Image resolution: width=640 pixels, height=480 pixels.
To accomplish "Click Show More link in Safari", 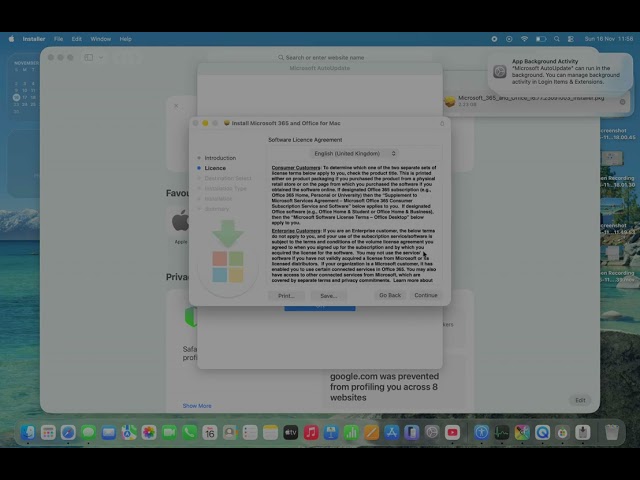I will point(197,406).
